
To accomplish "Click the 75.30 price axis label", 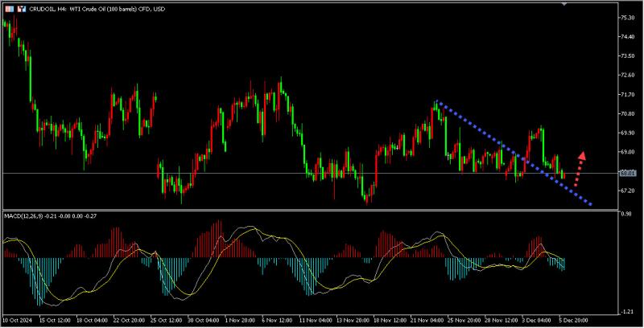I will point(627,18).
